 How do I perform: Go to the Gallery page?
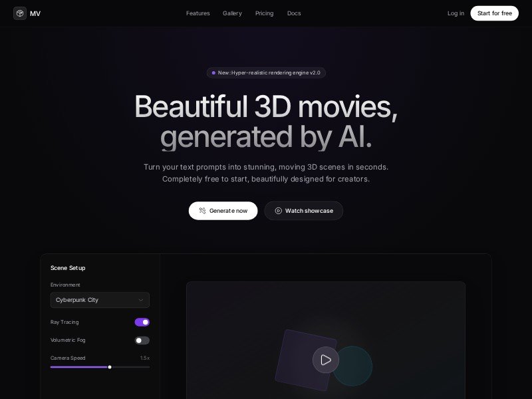232,13
